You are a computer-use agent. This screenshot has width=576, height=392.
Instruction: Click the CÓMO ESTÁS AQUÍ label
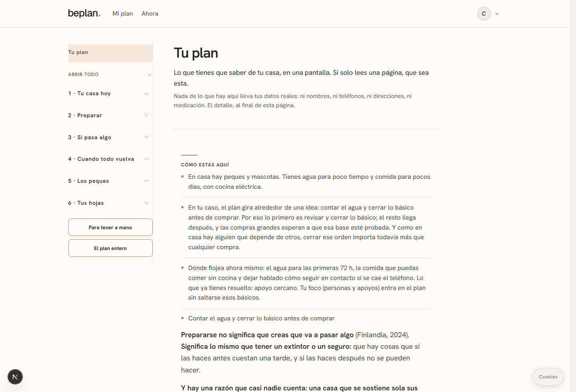point(205,165)
